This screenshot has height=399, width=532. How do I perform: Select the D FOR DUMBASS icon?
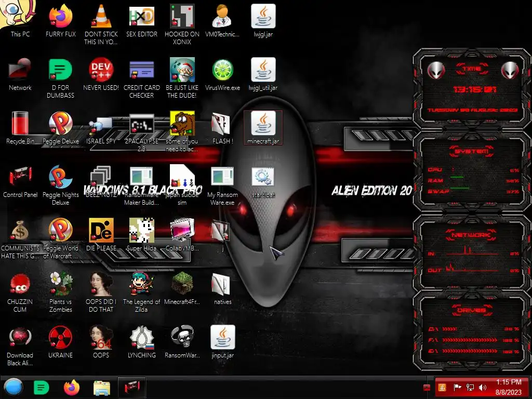point(60,78)
